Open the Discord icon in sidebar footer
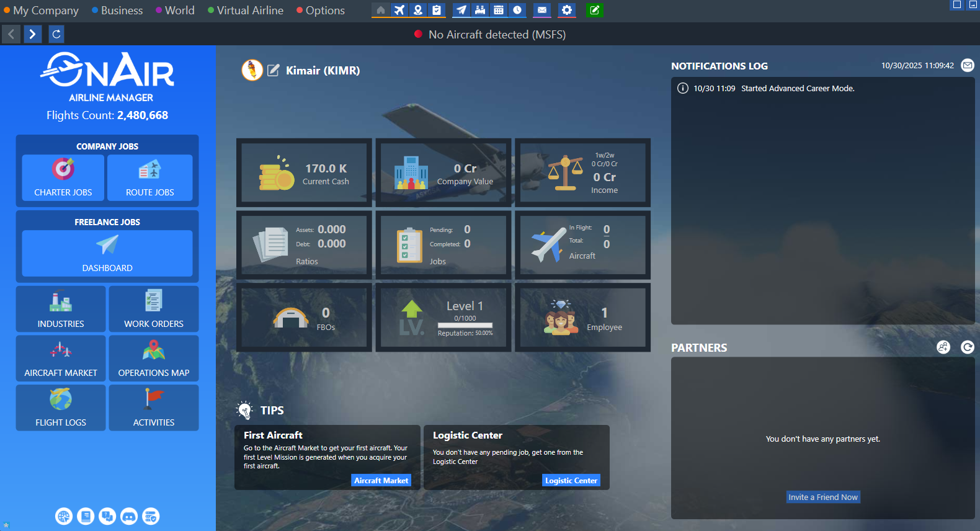Viewport: 980px width, 531px height. pos(129,516)
